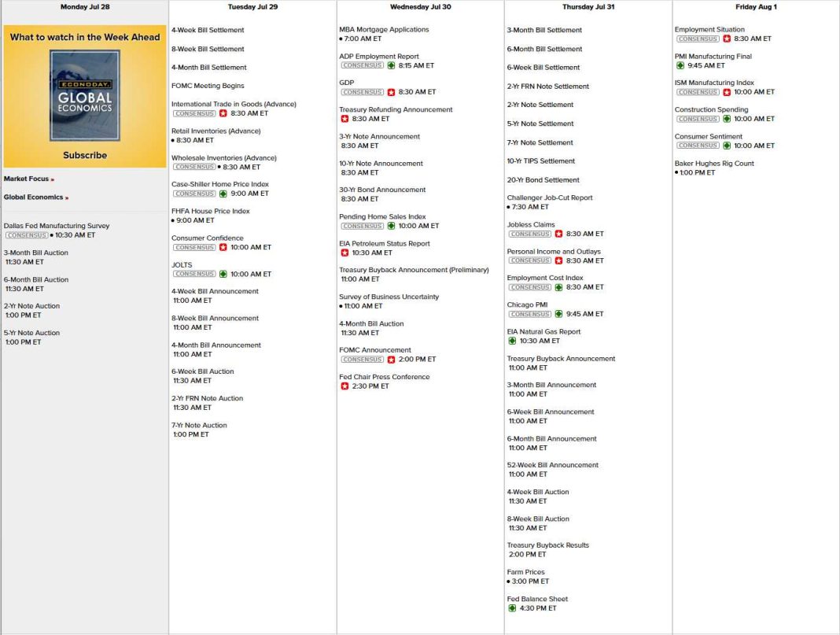Viewport: 840px width, 635px height.
Task: Open the JOLTS event link
Action: (x=182, y=265)
